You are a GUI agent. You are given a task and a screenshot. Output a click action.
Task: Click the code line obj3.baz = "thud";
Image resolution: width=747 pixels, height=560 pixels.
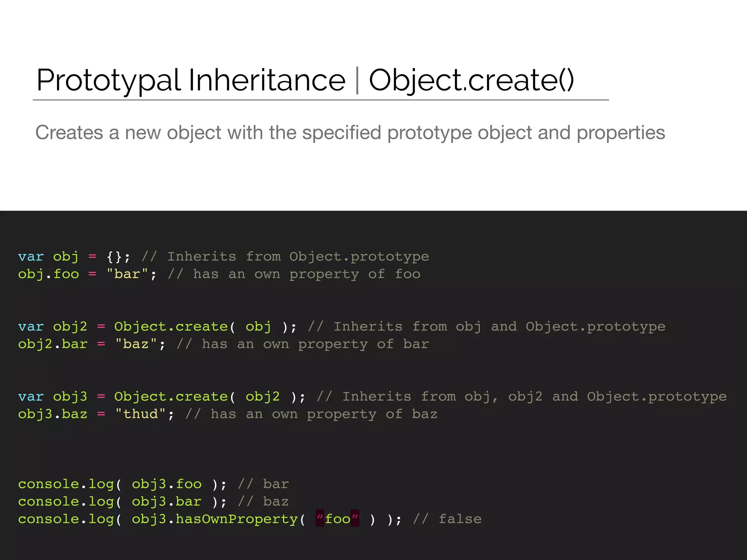[x=96, y=414]
